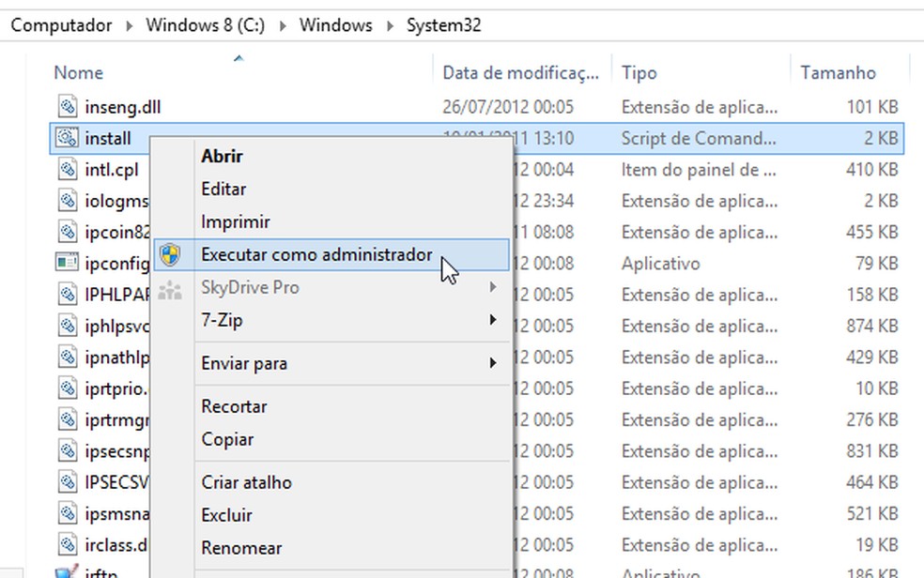Click the 874 KB size cell
Screen dimensions: 924x578
tap(872, 326)
